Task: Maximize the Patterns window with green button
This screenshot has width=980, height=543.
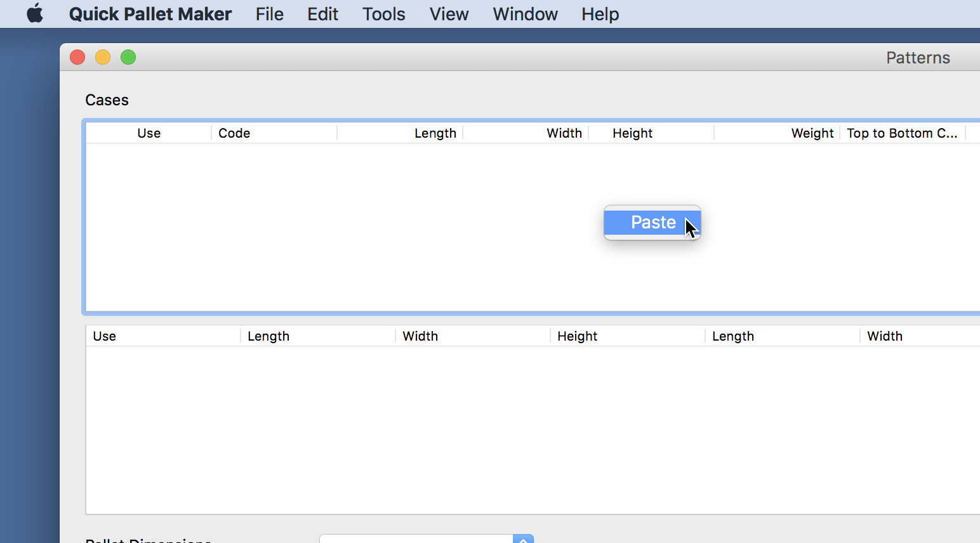Action: coord(128,57)
